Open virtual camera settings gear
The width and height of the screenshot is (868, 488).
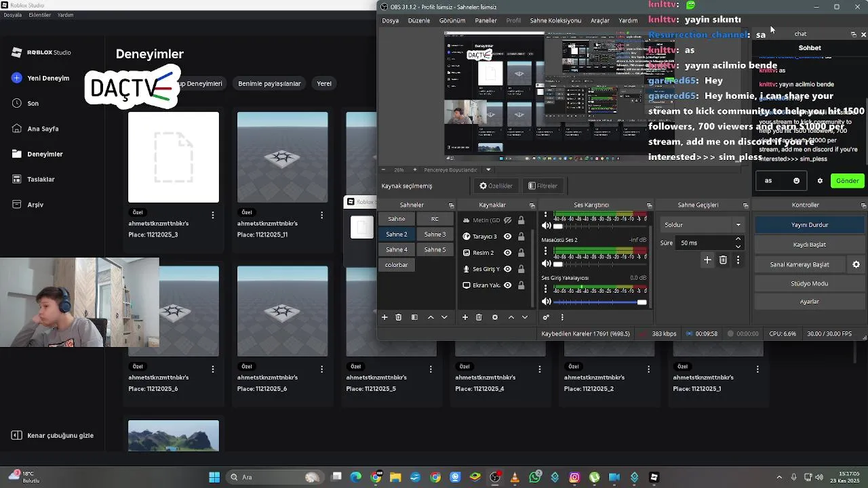click(x=856, y=264)
